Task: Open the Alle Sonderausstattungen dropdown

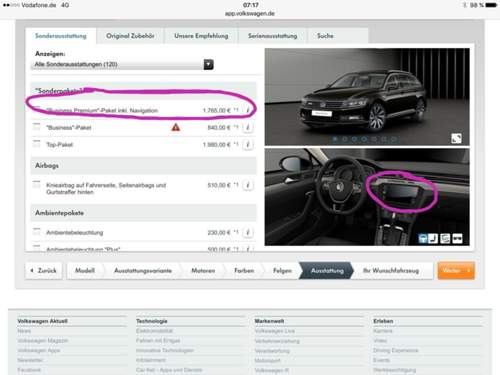Action: point(123,64)
